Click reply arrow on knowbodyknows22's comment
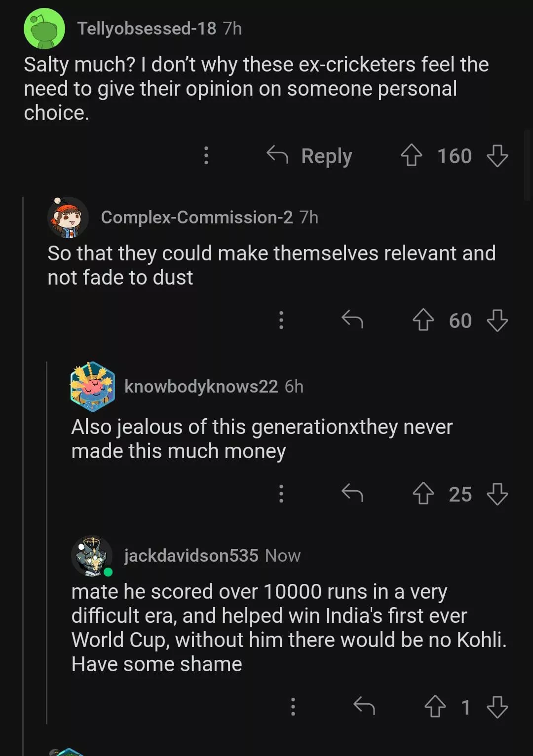The height and width of the screenshot is (756, 533). [352, 494]
